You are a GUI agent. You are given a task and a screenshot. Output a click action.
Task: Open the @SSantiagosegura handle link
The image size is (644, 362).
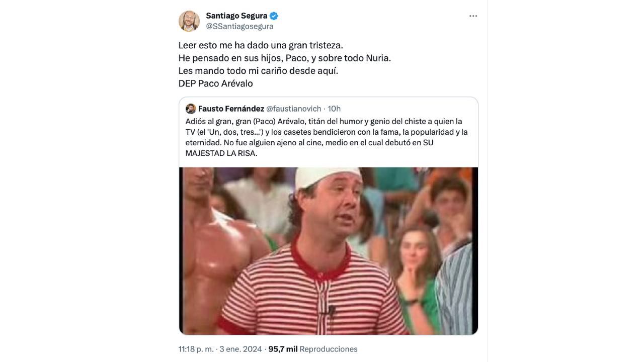point(239,26)
